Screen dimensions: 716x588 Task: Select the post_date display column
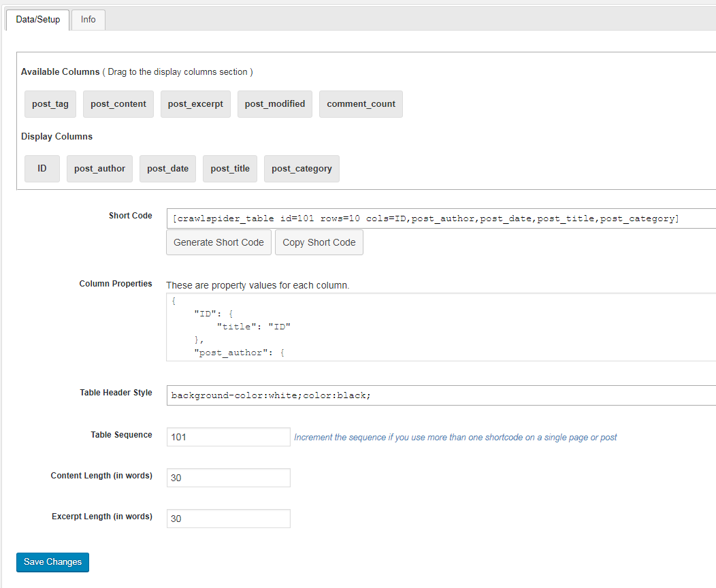(x=167, y=169)
